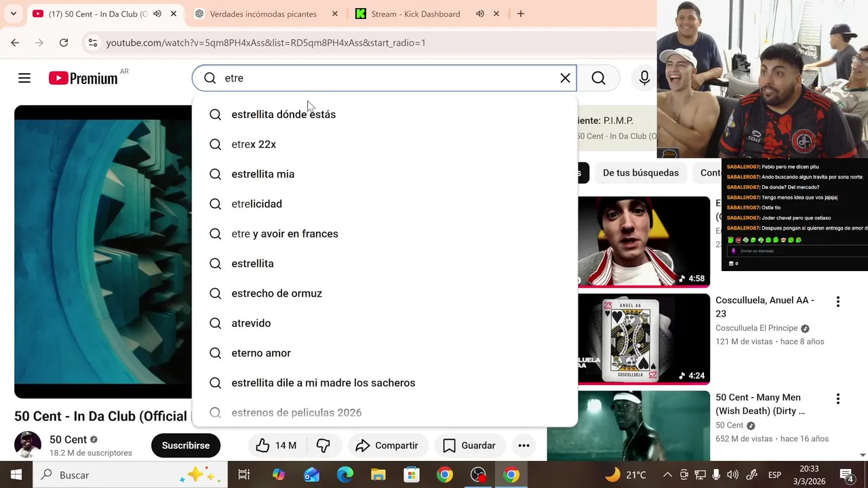Open Task View on the taskbar
Screen dimensions: 868x488
tap(244, 475)
